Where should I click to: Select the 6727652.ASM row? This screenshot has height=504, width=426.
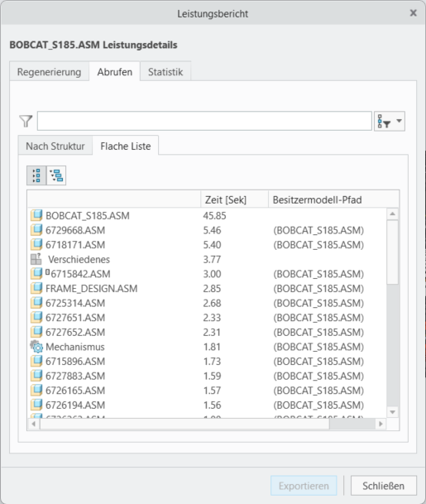[208, 332]
